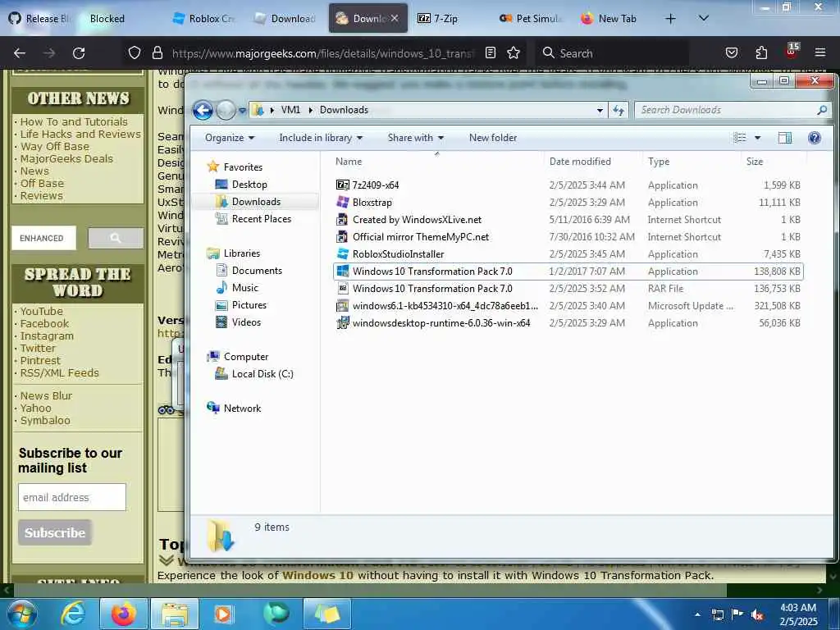Click the muted volume tray icon

tap(757, 615)
